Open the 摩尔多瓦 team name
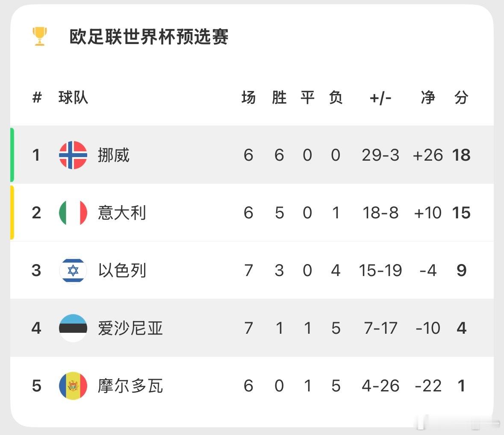Screen dimensions: 504x435 tap(130, 386)
